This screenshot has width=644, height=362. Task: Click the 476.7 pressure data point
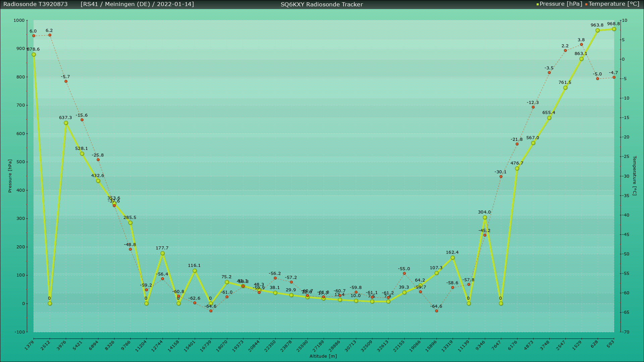point(517,169)
